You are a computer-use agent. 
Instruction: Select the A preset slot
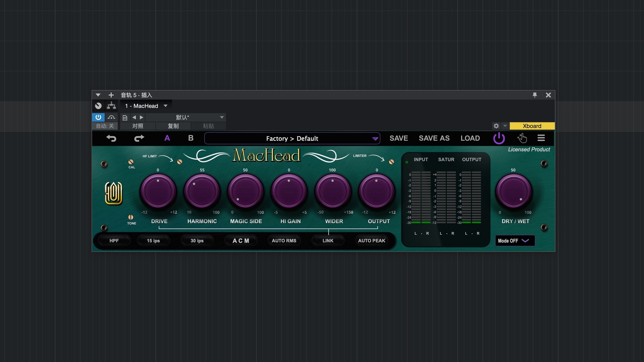[x=167, y=138]
